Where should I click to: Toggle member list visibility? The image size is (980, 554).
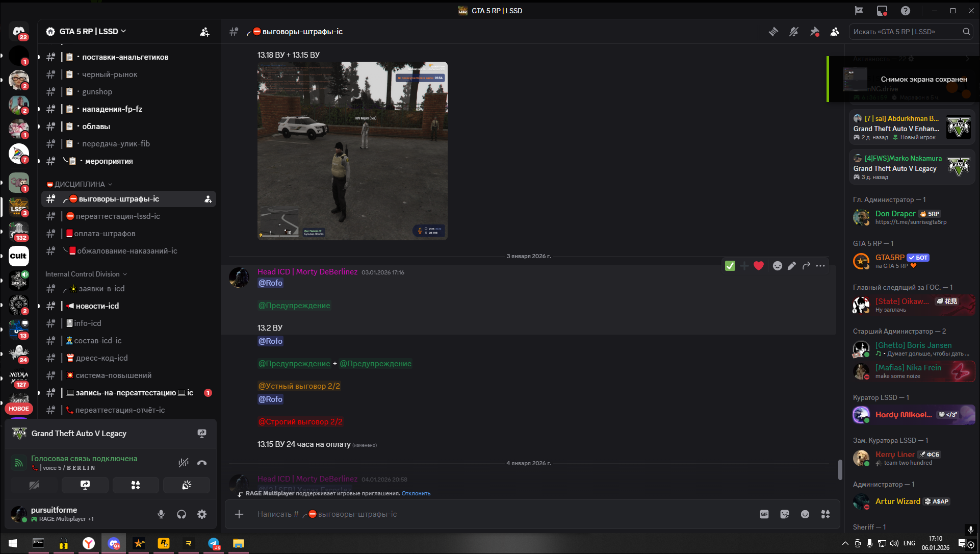tap(835, 32)
